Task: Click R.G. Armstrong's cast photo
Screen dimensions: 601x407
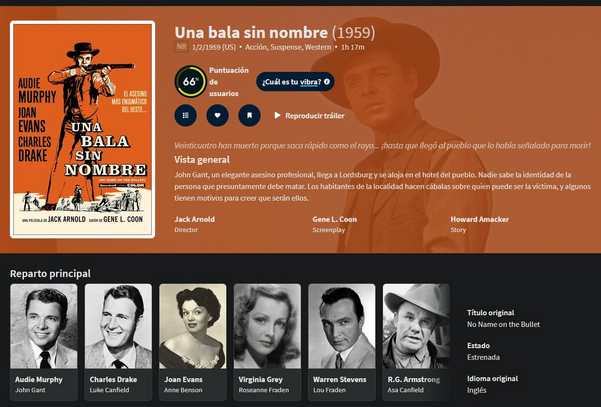Action: [x=416, y=326]
